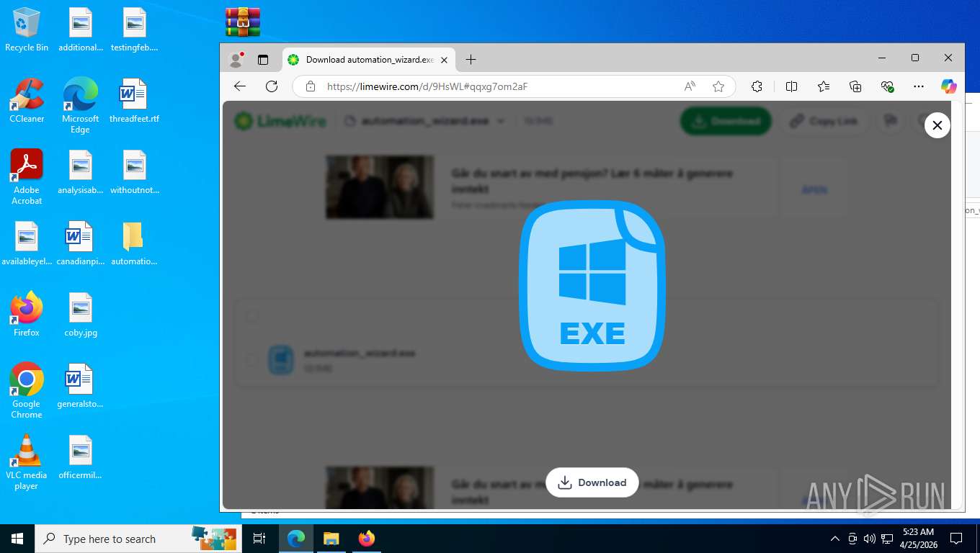This screenshot has width=980, height=553.
Task: View site information lock icon
Action: (311, 86)
